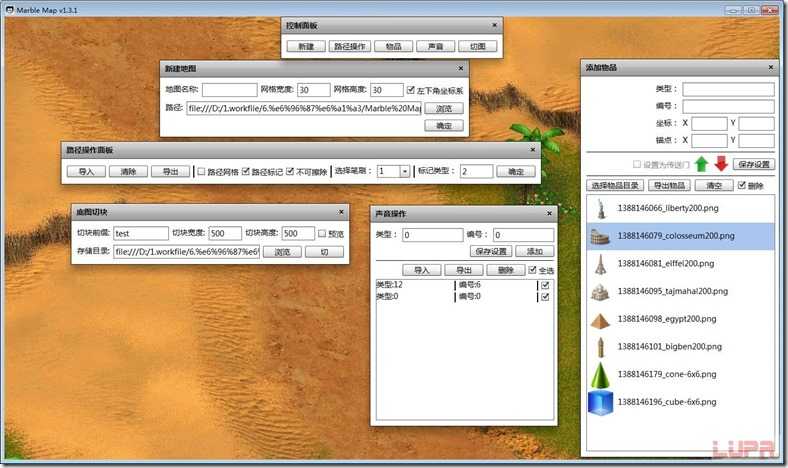Click 删除 button in 声音操作 panel
This screenshot has height=468, width=788.
click(506, 270)
